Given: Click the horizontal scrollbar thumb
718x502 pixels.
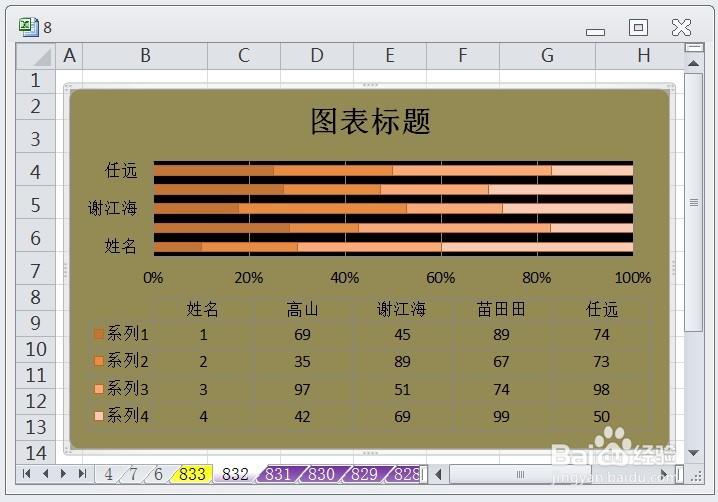Looking at the screenshot, I should (x=520, y=474).
